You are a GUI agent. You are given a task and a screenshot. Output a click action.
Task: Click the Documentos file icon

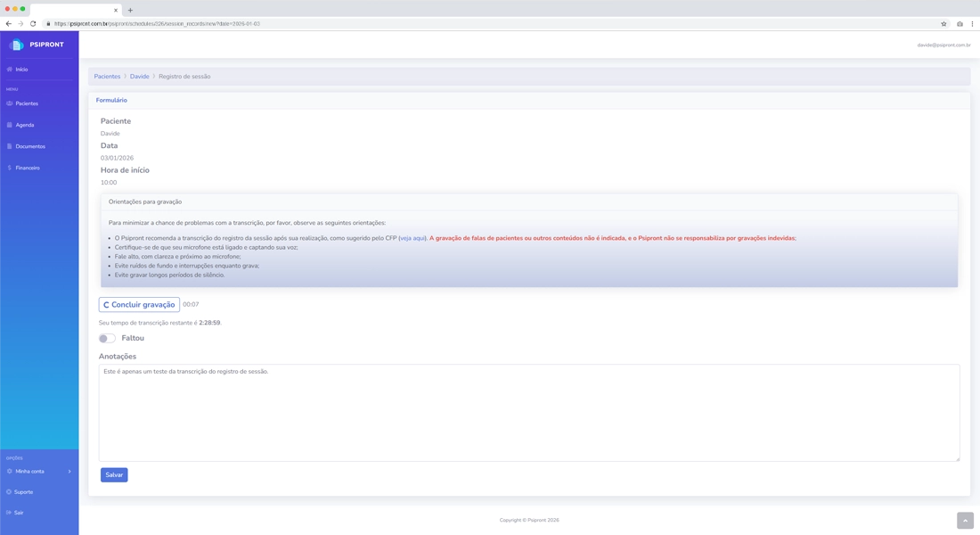tap(10, 146)
